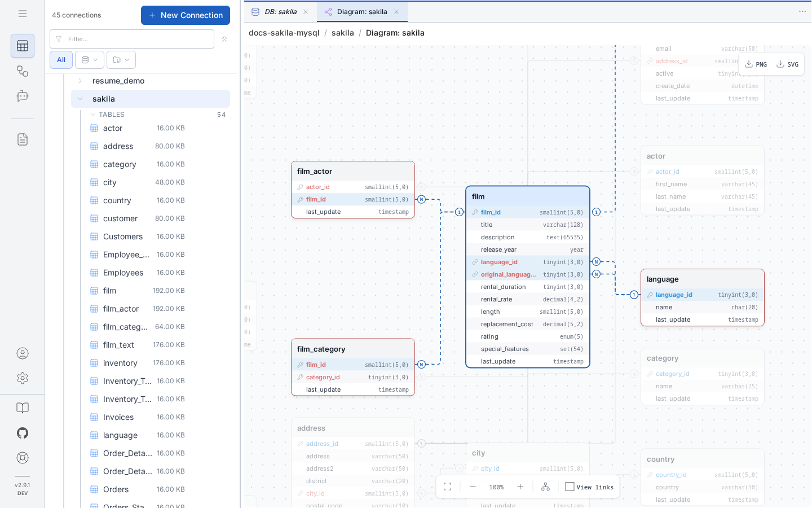Open the more options ellipsis
This screenshot has height=508, width=812.
(x=802, y=11)
